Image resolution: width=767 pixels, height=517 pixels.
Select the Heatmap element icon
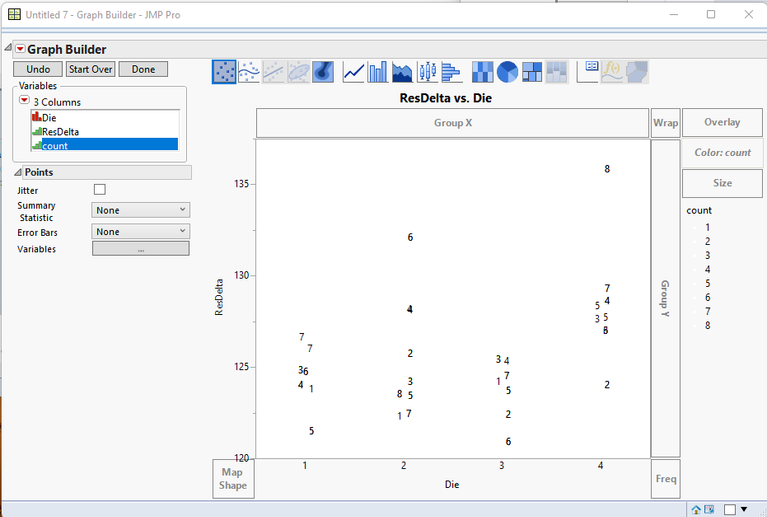pyautogui.click(x=483, y=72)
